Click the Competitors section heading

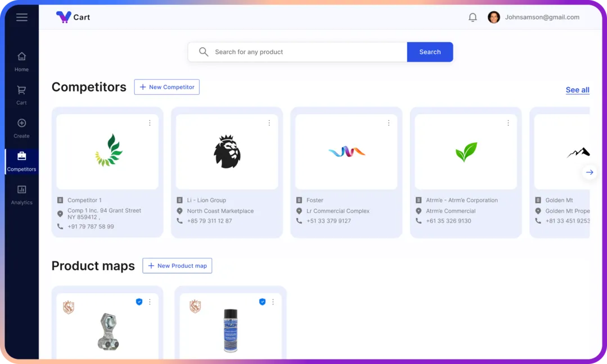tap(89, 87)
